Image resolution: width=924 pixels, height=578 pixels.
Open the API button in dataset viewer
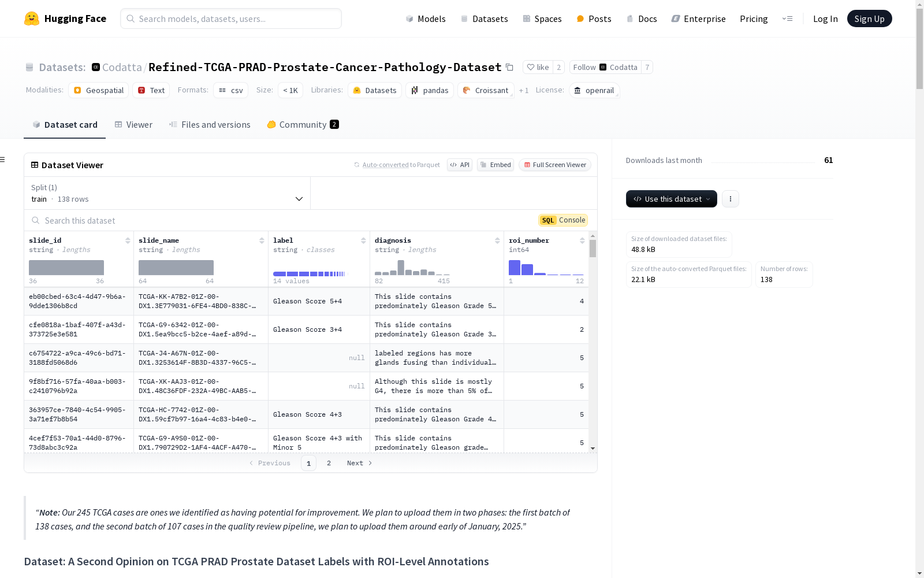tap(460, 165)
